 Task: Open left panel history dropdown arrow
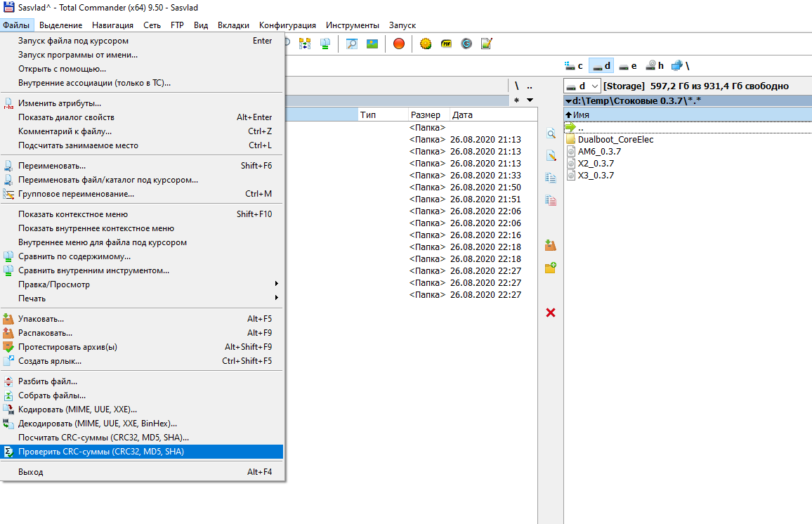click(530, 100)
